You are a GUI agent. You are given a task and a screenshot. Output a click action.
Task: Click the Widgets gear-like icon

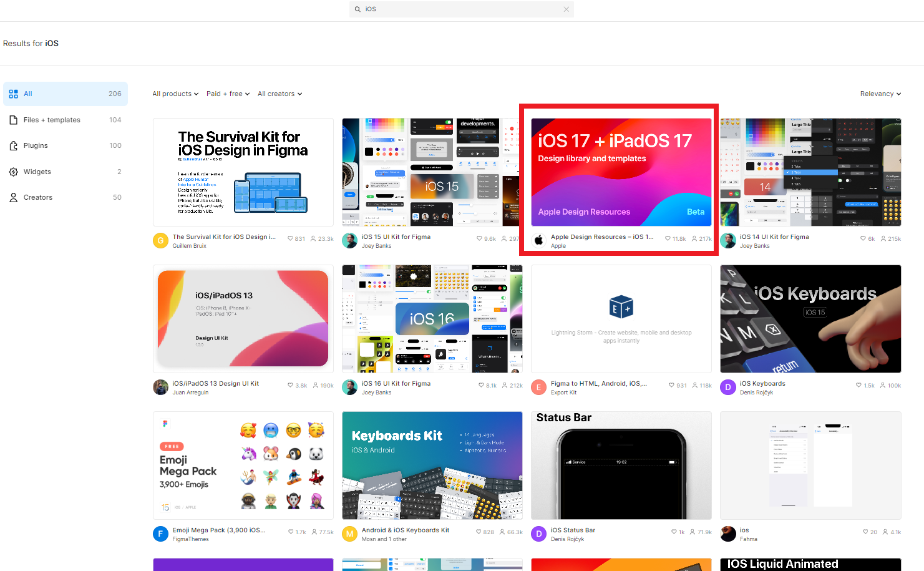click(x=14, y=172)
